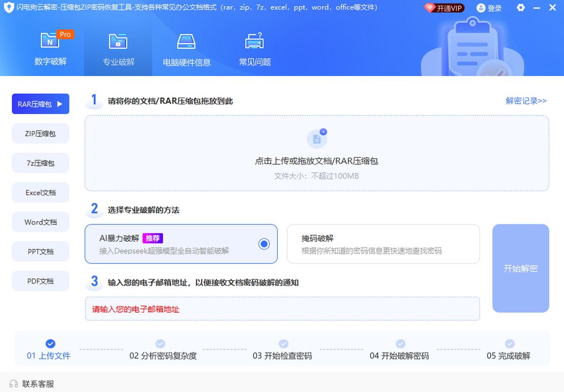
Task: Switch to the Excel文档 tab
Action: [40, 192]
